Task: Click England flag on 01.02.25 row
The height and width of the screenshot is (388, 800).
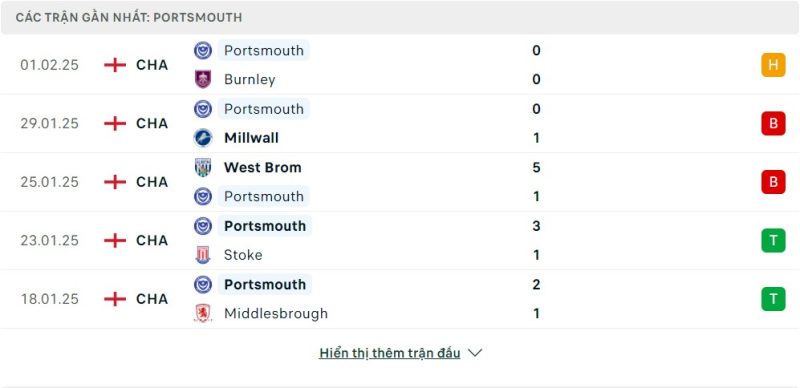Action: tap(115, 65)
